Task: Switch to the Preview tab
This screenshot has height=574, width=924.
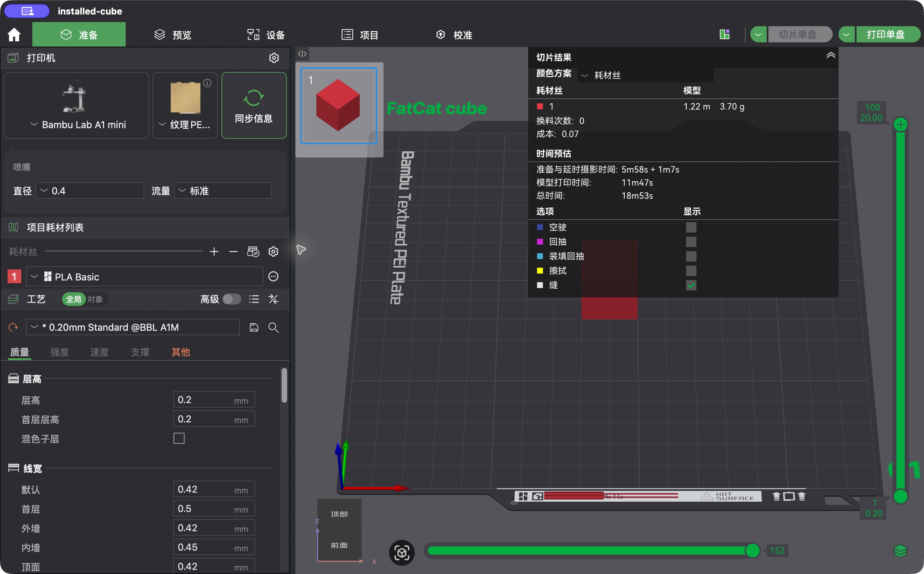Action: pyautogui.click(x=172, y=34)
